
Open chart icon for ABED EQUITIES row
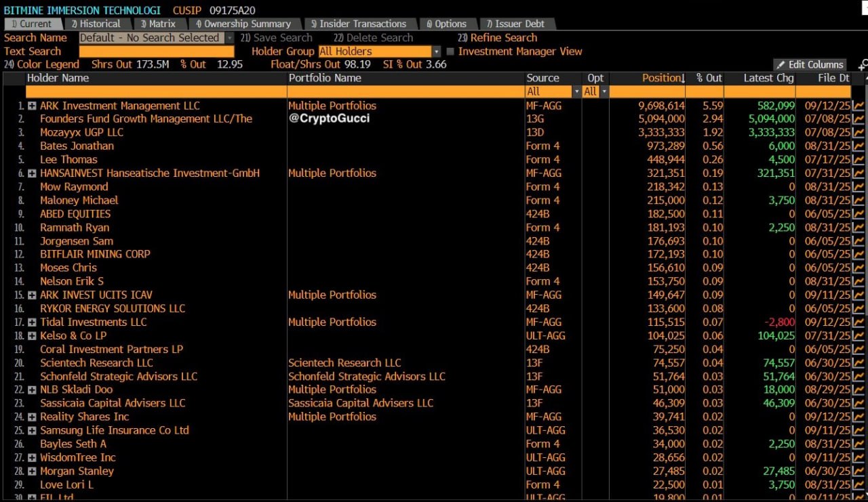[859, 214]
